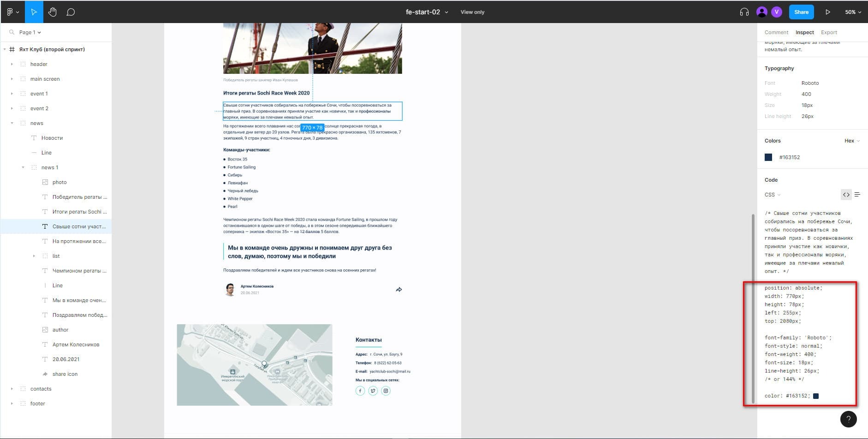Click the inspect panel scrollbar

click(x=753, y=308)
